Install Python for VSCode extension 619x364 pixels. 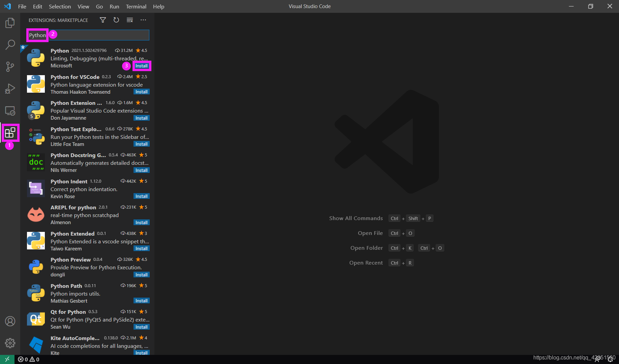tap(142, 92)
